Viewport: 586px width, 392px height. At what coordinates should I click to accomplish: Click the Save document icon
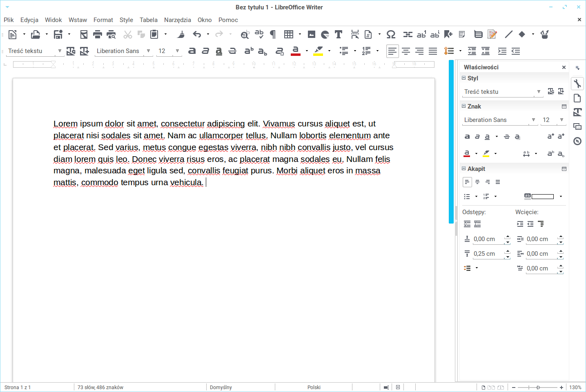[x=58, y=34]
